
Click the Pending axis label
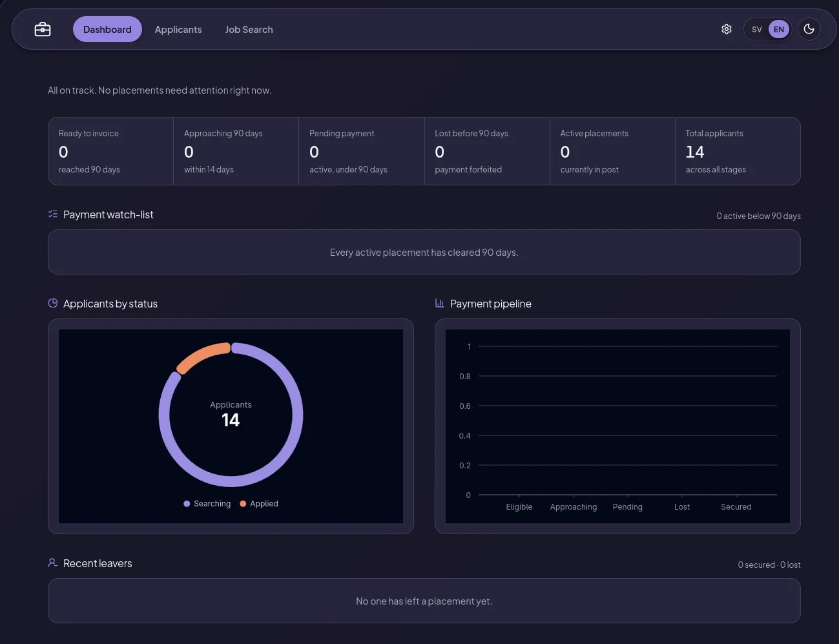click(628, 507)
